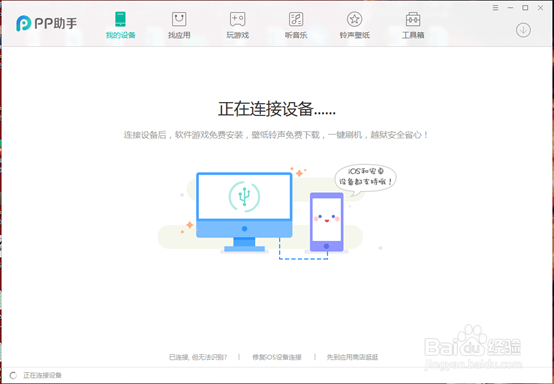
Task: Click the iOS和安卓 speech bubble
Action: [x=365, y=179]
